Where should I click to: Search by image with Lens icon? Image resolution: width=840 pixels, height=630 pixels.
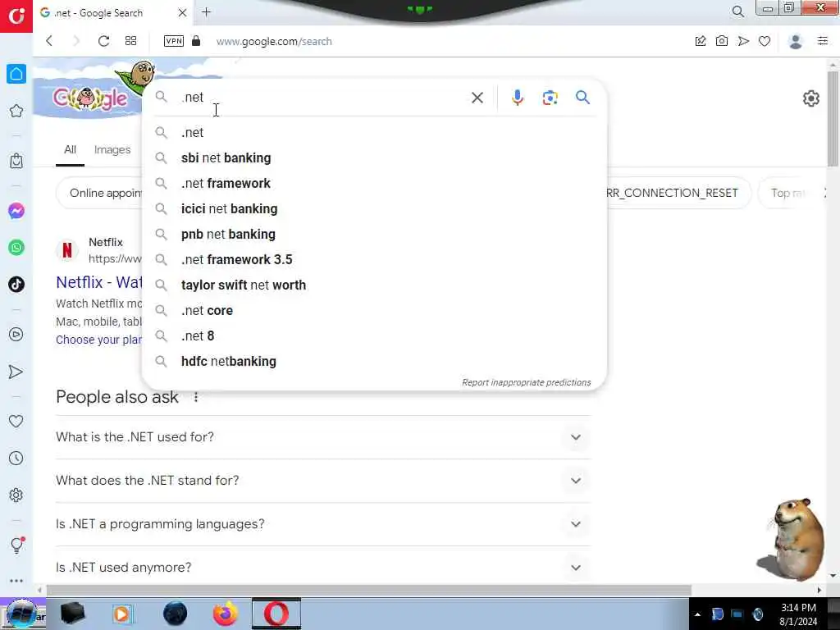coord(550,98)
